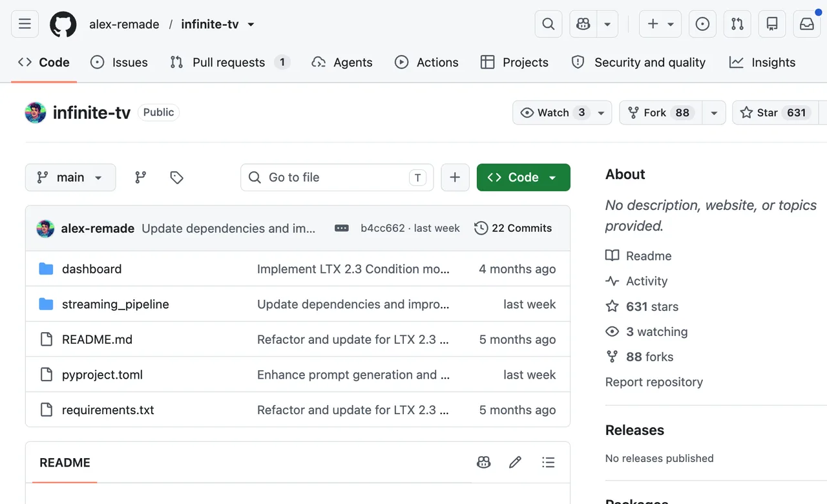Show commit details ellipsis button
This screenshot has width=827, height=504.
pos(342,228)
